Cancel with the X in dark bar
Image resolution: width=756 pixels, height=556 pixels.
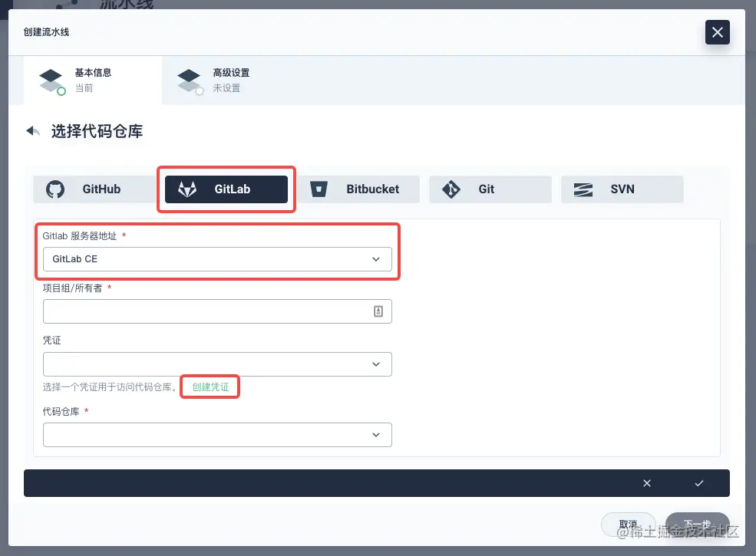click(647, 483)
